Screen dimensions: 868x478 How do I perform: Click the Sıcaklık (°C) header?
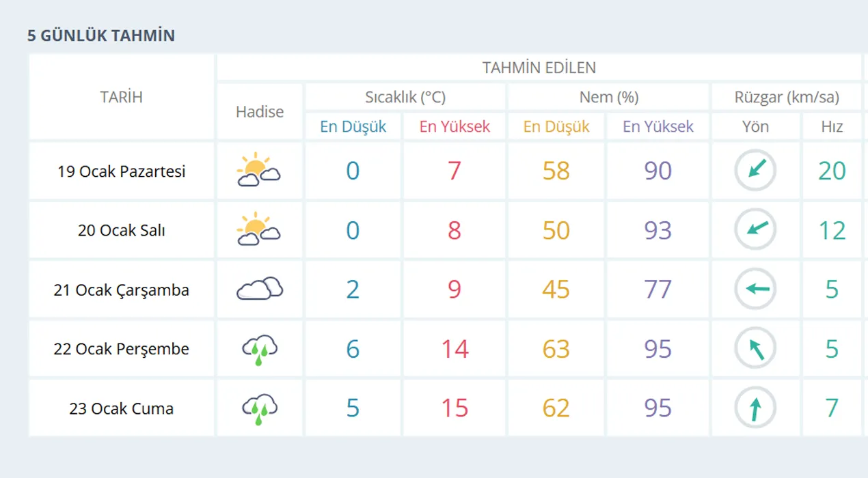[405, 97]
